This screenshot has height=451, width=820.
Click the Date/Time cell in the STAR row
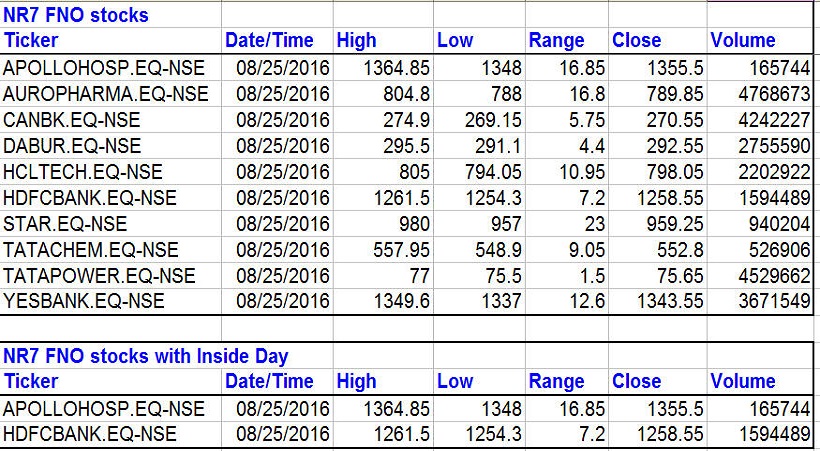(283, 224)
